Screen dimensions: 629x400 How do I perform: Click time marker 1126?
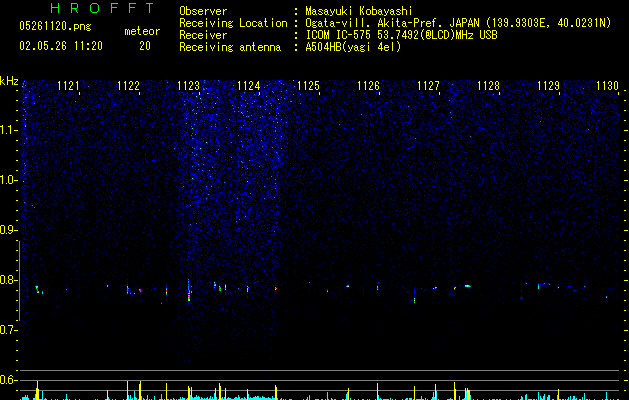(368, 86)
